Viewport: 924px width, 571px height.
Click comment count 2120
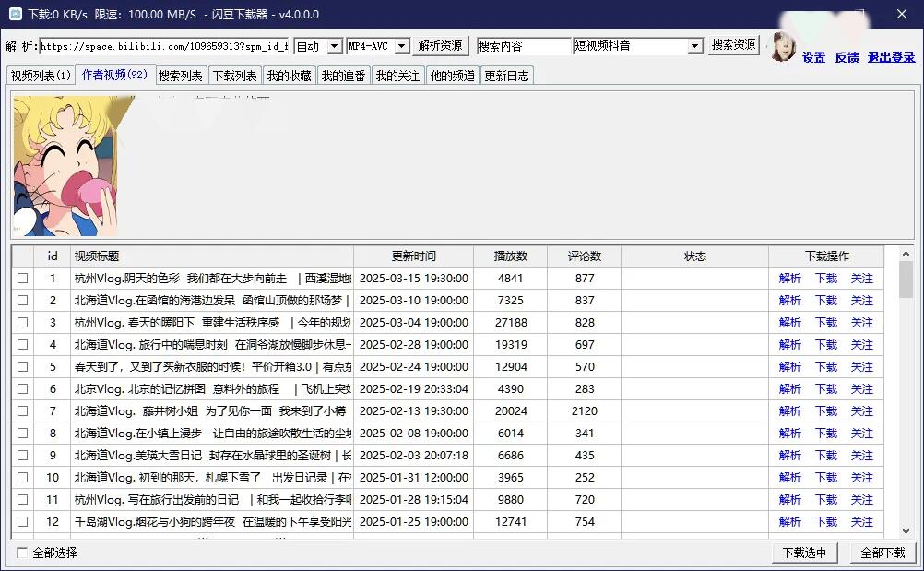585,410
